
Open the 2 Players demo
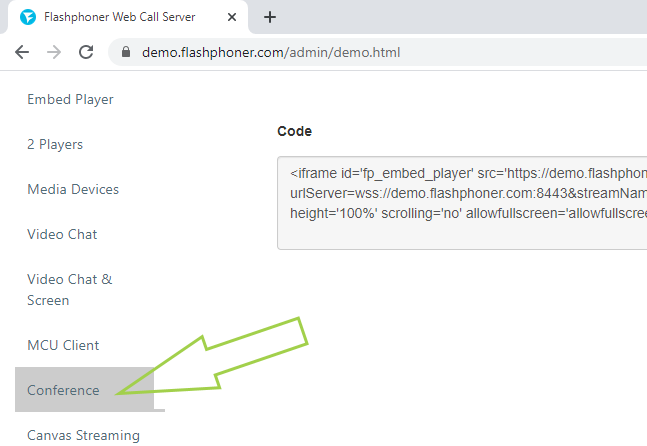55,144
